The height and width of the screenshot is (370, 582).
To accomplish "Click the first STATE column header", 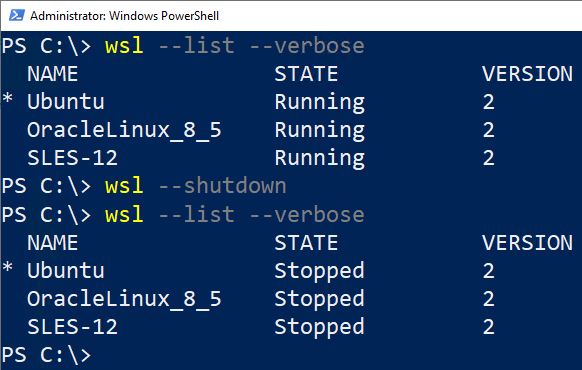I will tap(306, 74).
